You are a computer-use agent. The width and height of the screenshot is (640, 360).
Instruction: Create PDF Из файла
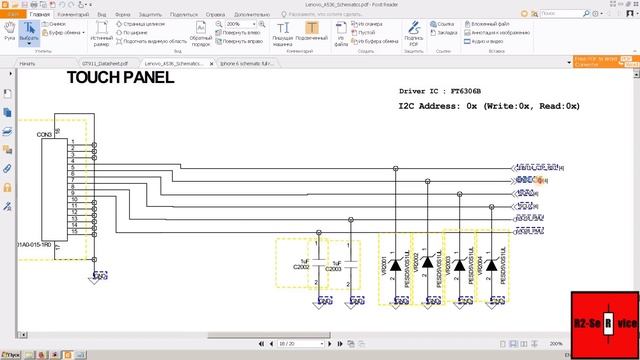point(341,34)
